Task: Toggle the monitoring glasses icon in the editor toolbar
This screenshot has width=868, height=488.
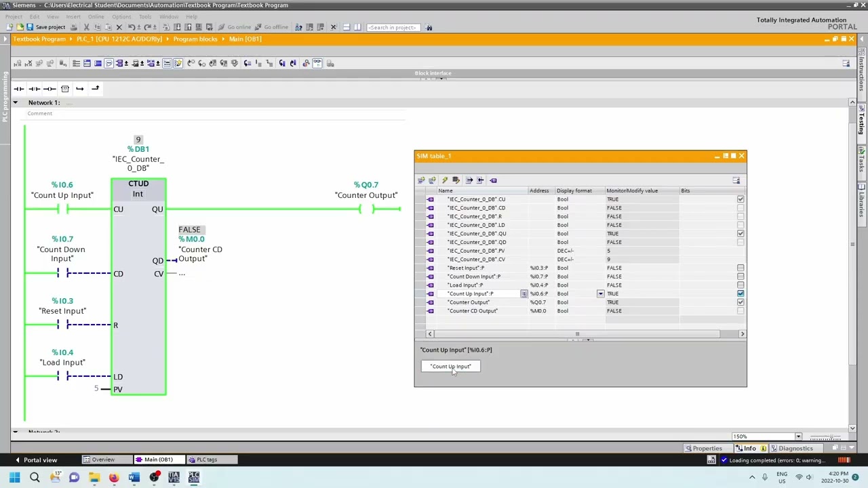Action: pyautogui.click(x=317, y=63)
